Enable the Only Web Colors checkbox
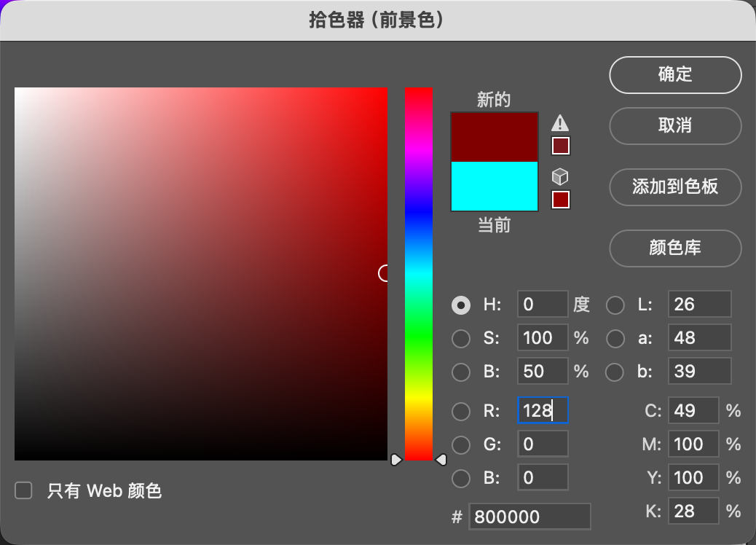756x545 pixels. (24, 490)
